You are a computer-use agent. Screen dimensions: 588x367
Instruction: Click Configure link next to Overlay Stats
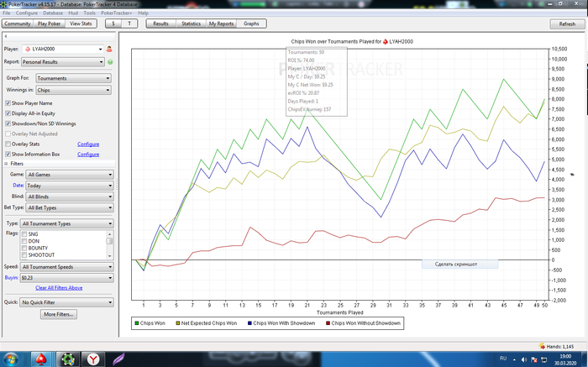pos(88,144)
